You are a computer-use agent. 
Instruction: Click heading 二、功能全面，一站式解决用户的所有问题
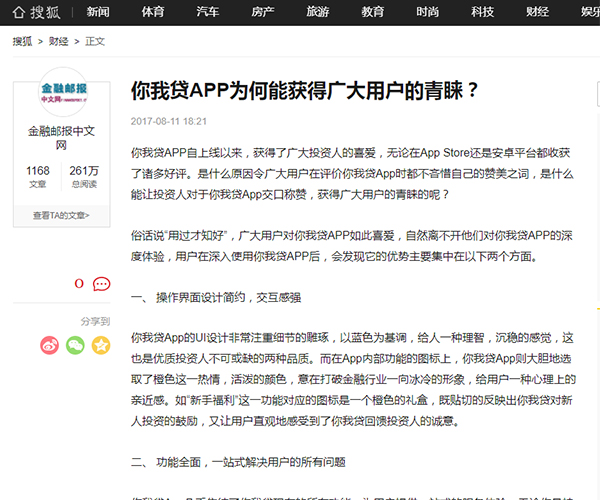point(238,462)
